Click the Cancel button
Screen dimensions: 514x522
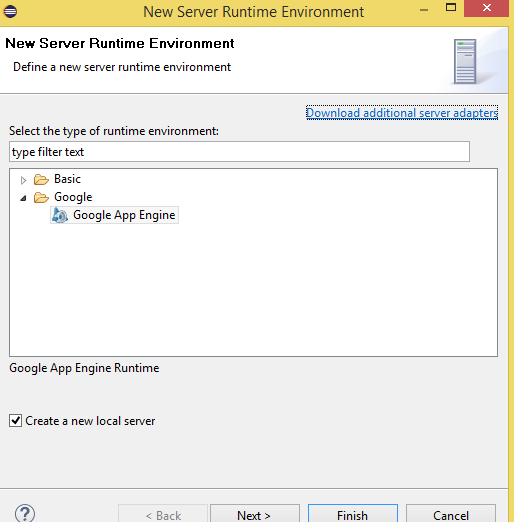pyautogui.click(x=451, y=514)
